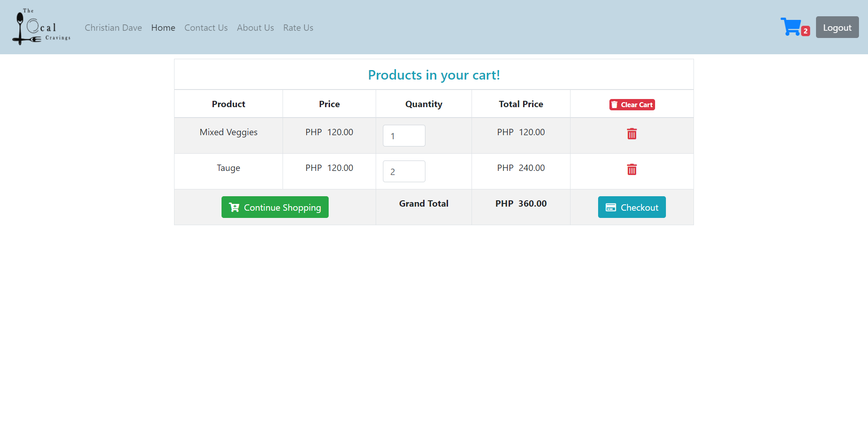Screen dimensions: 868x425
Task: Click the "Products in your cart!" heading
Action: 434,75
